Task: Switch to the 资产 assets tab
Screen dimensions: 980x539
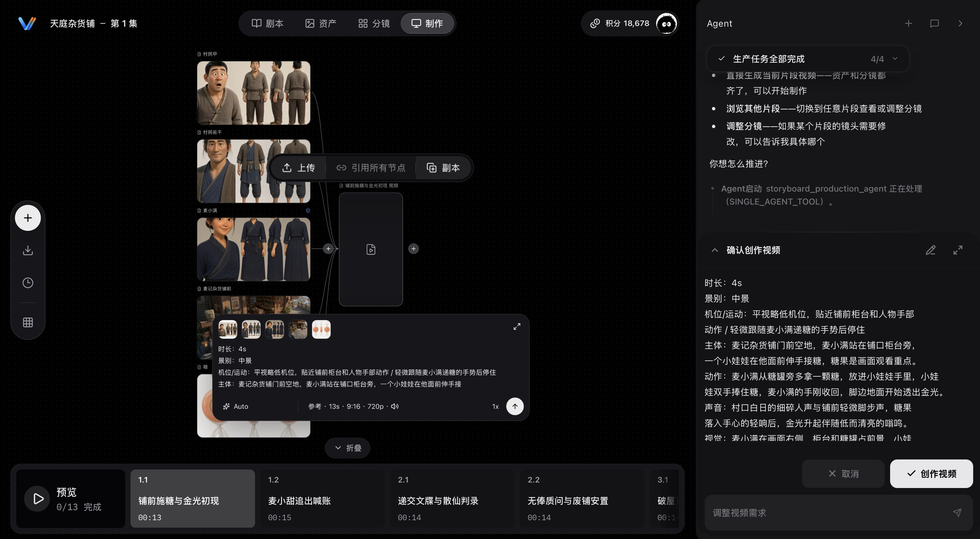Action: pos(321,23)
